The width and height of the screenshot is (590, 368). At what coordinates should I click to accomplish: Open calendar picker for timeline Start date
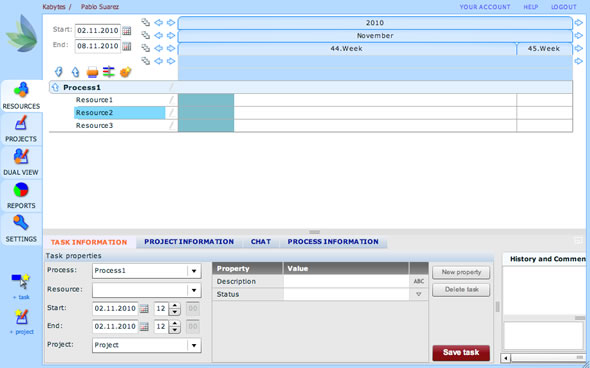tap(127, 31)
